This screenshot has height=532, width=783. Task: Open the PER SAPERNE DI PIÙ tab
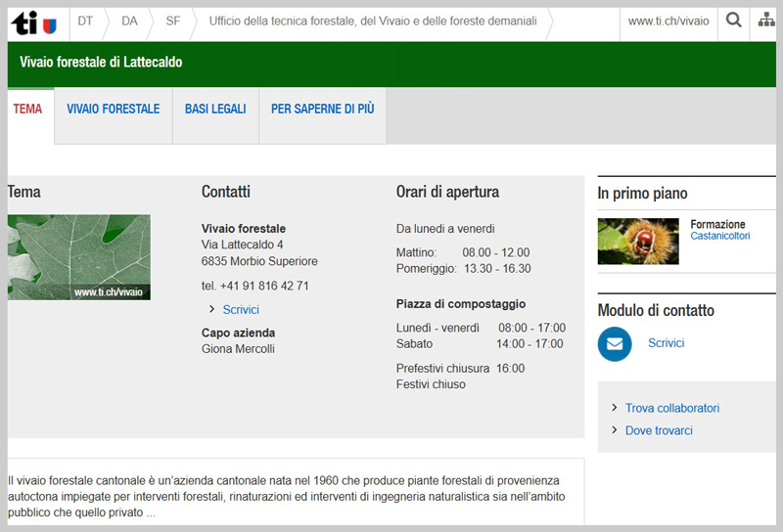322,110
